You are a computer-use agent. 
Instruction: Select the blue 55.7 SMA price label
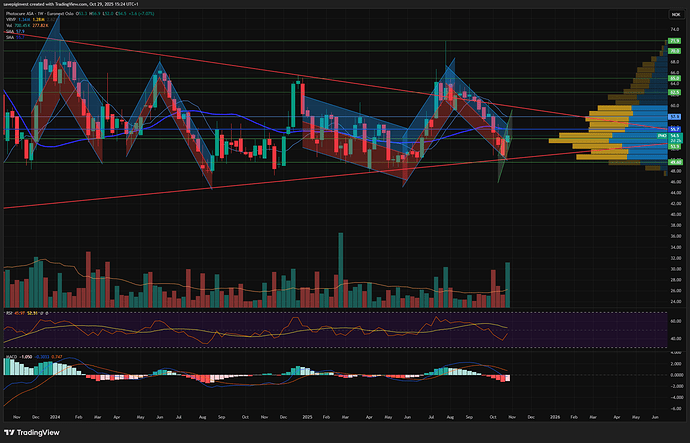(x=675, y=130)
